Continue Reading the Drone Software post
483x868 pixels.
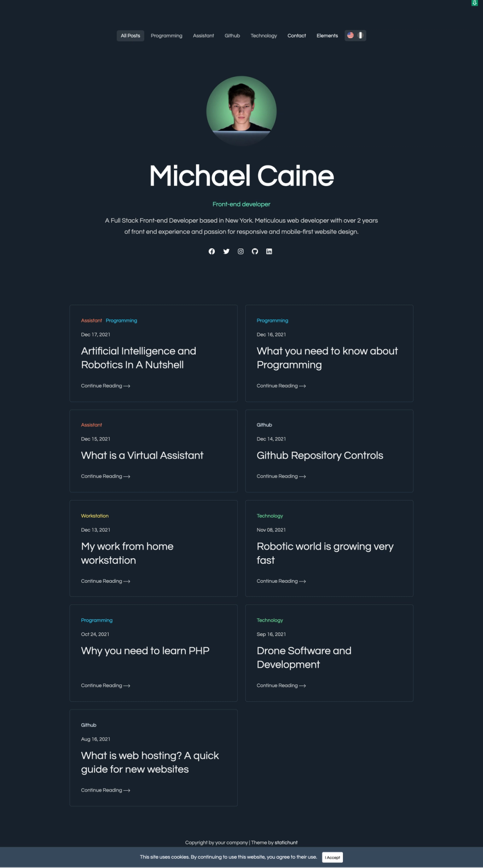(281, 685)
